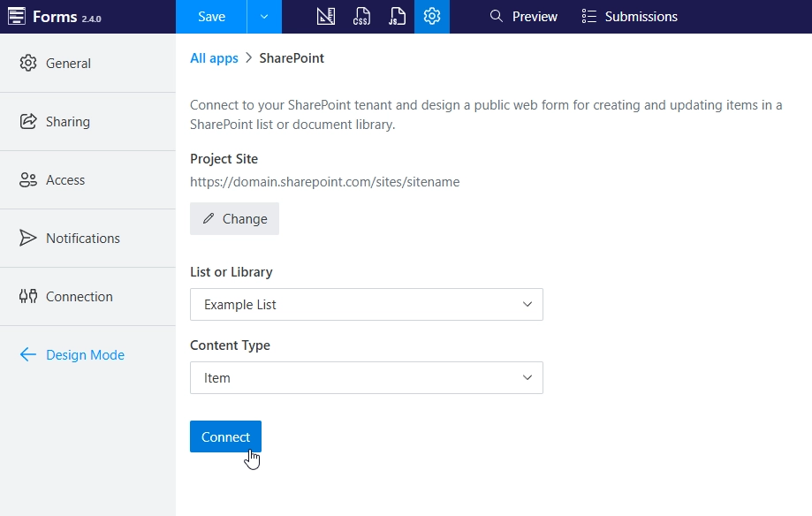812x516 pixels.
Task: Click the pencil icon on Change
Action: point(209,218)
